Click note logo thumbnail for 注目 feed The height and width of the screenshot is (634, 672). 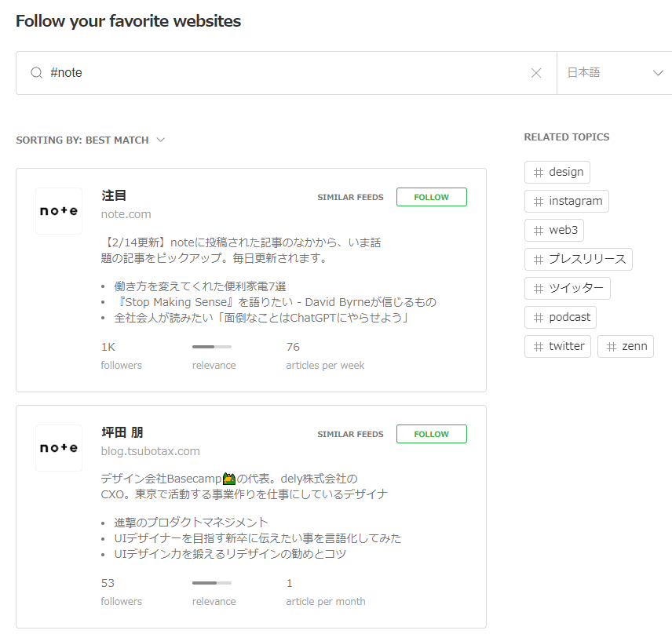tap(59, 211)
